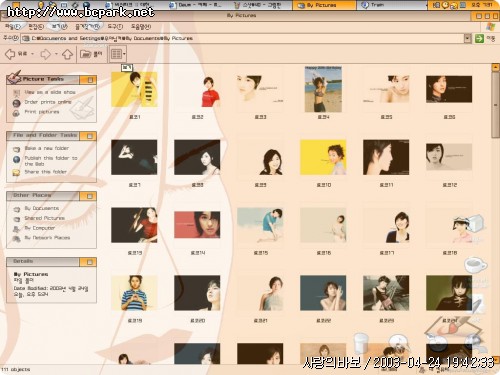Open My Network Places link
The height and width of the screenshot is (375, 500).
coord(47,238)
